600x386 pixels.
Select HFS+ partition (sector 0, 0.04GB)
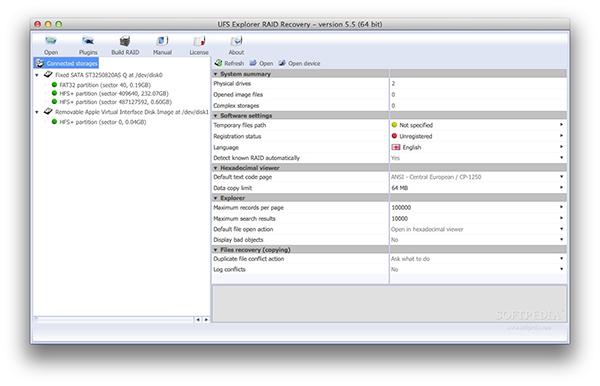click(103, 122)
